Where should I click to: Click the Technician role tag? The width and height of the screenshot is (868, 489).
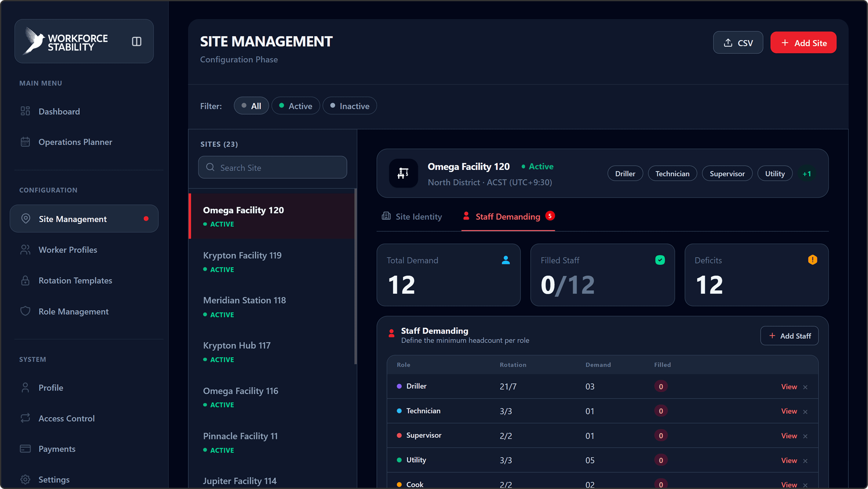click(672, 173)
